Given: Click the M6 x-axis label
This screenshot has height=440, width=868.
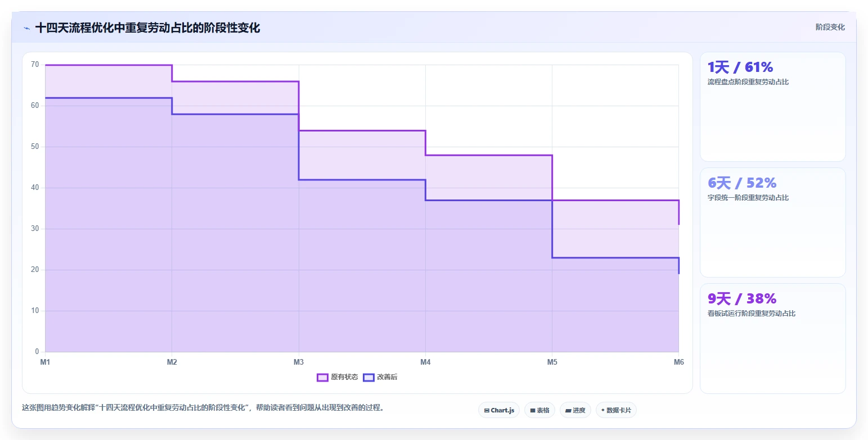Looking at the screenshot, I should click(x=678, y=362).
